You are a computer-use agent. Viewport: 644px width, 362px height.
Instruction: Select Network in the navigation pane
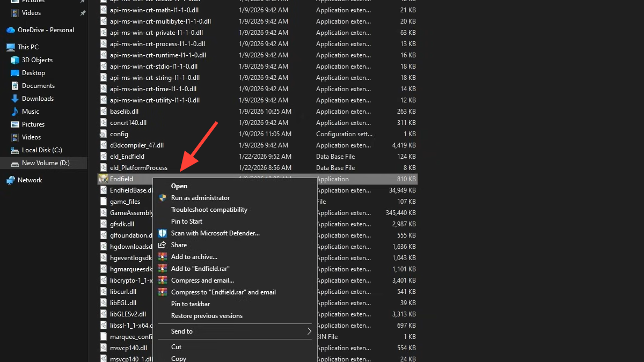click(x=30, y=180)
